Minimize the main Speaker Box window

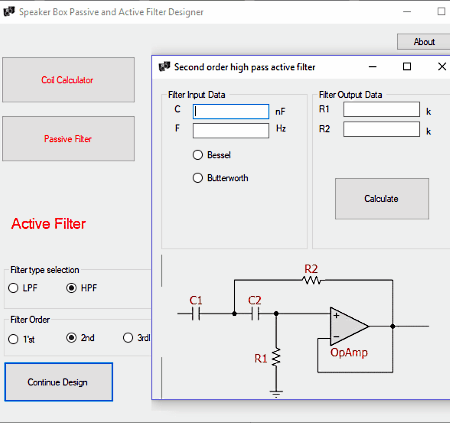pos(407,12)
